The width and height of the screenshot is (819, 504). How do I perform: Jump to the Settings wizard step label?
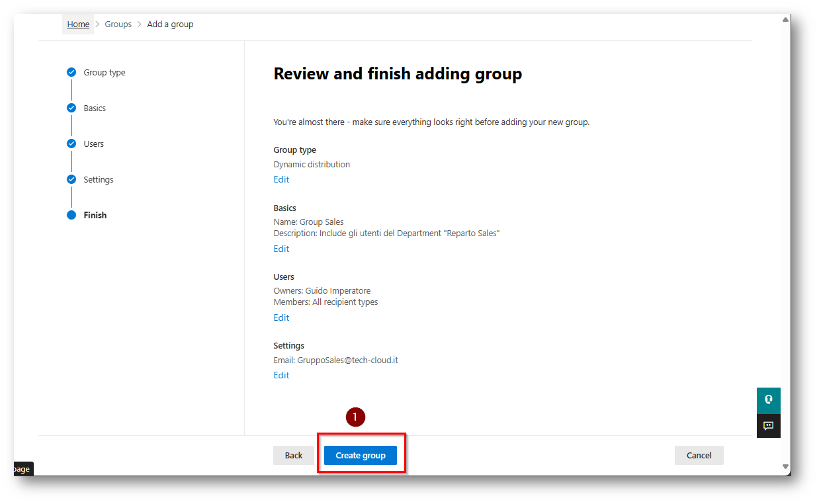point(99,180)
